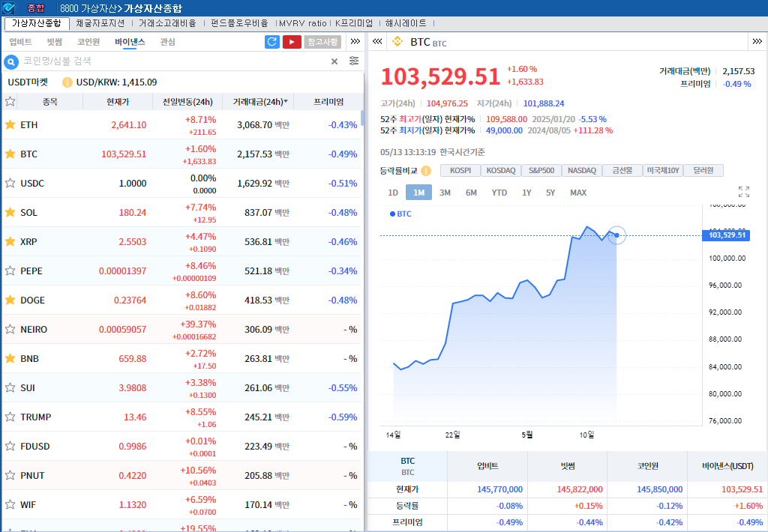Sort by 전일변동(24h) column

point(187,102)
